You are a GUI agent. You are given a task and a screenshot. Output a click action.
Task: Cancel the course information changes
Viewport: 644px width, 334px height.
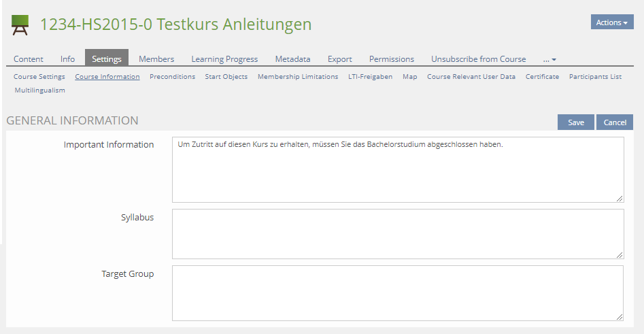coord(615,122)
